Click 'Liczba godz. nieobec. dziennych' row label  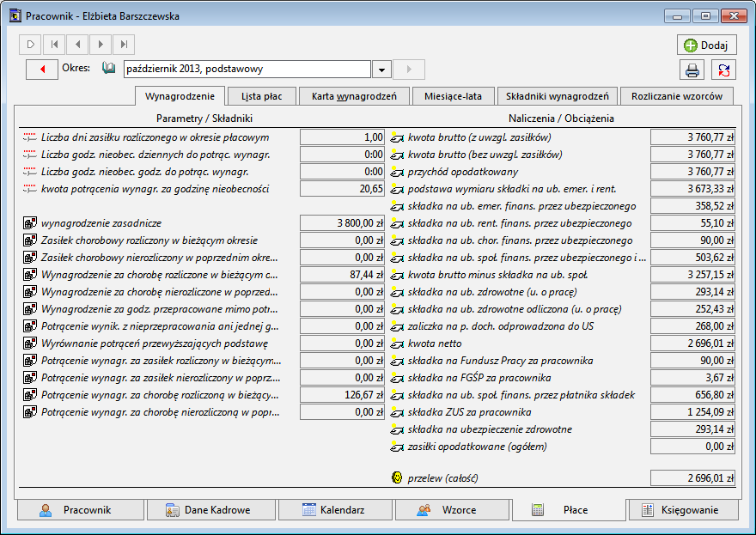tap(155, 155)
